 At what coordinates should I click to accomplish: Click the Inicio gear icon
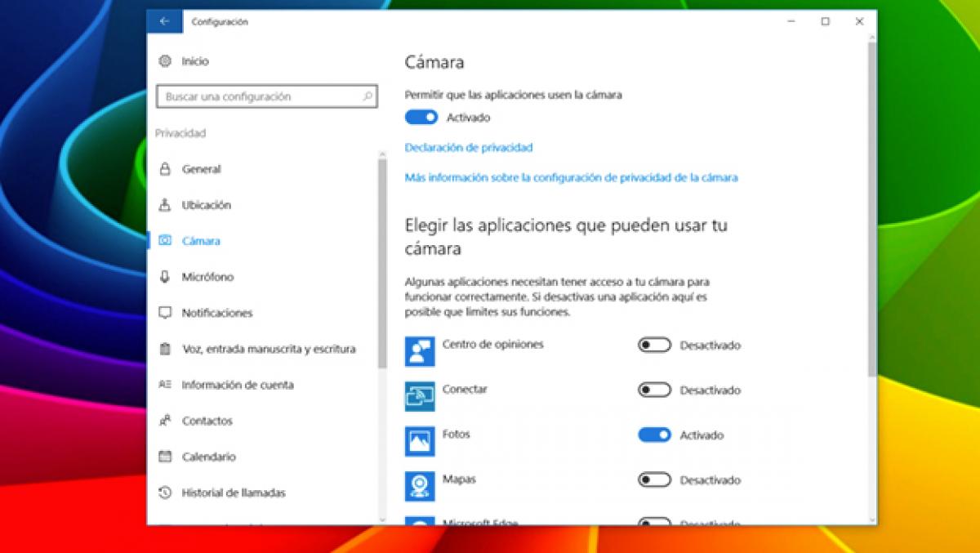click(165, 61)
